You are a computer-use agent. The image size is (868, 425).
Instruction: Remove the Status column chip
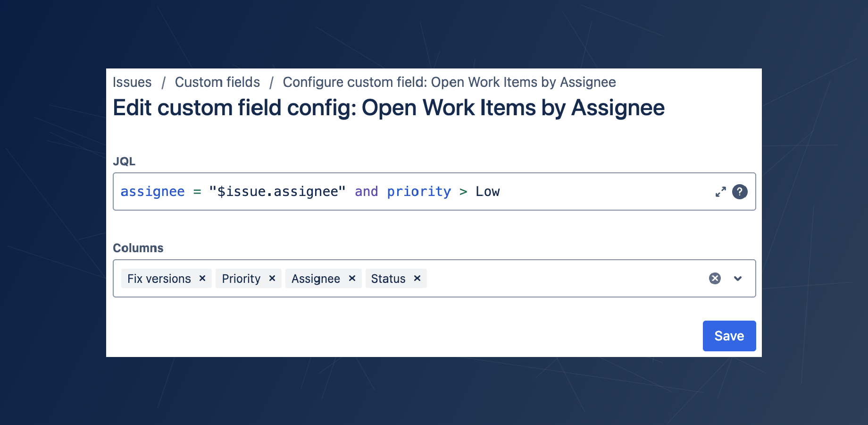(x=417, y=279)
